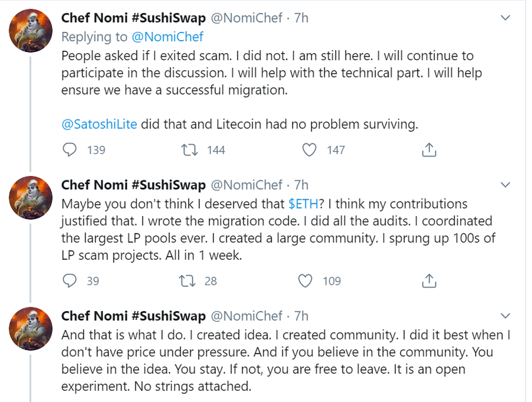Open @NomiChef in the 'Replying to' line
Image resolution: width=532 pixels, height=402 pixels.
click(167, 37)
